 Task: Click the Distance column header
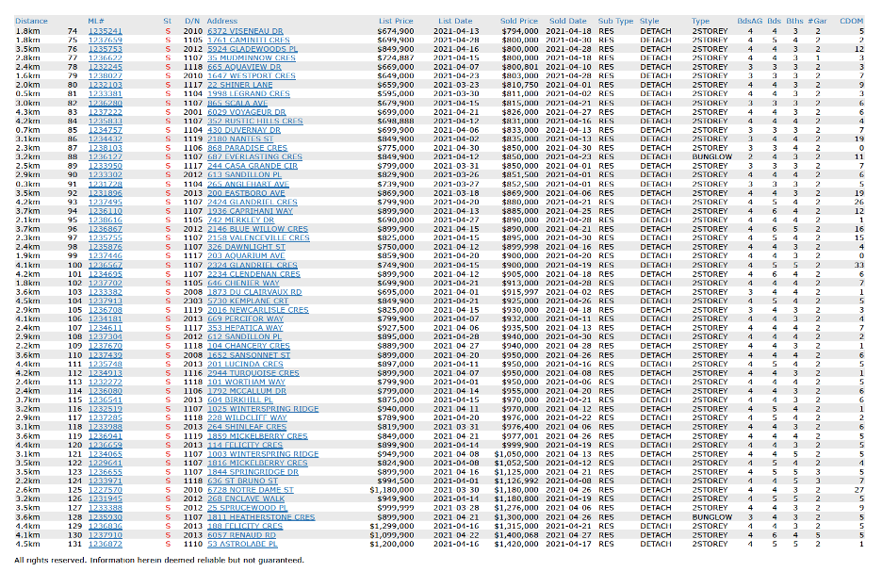[x=31, y=20]
